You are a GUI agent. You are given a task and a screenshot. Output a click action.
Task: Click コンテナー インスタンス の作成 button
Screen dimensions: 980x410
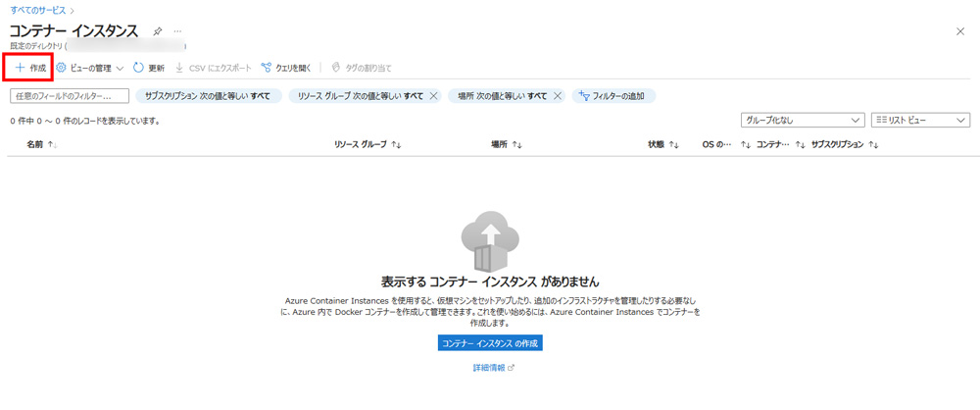pyautogui.click(x=490, y=343)
